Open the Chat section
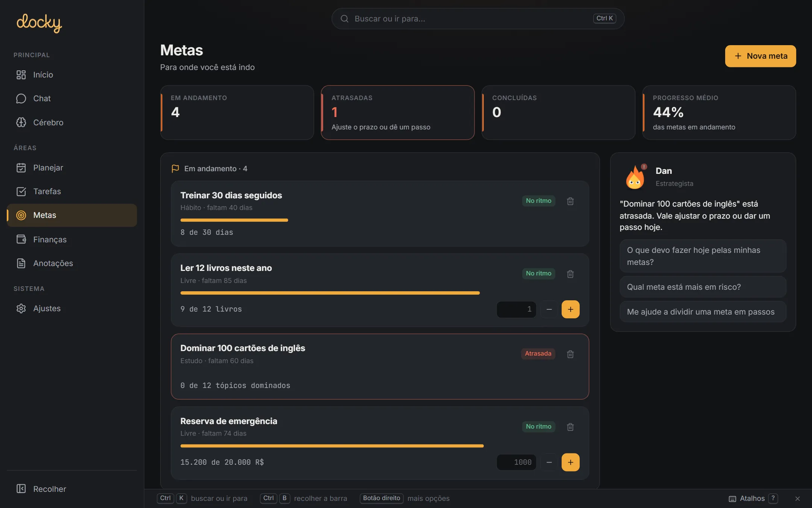Screen dimensions: 812x508 tap(72, 99)
